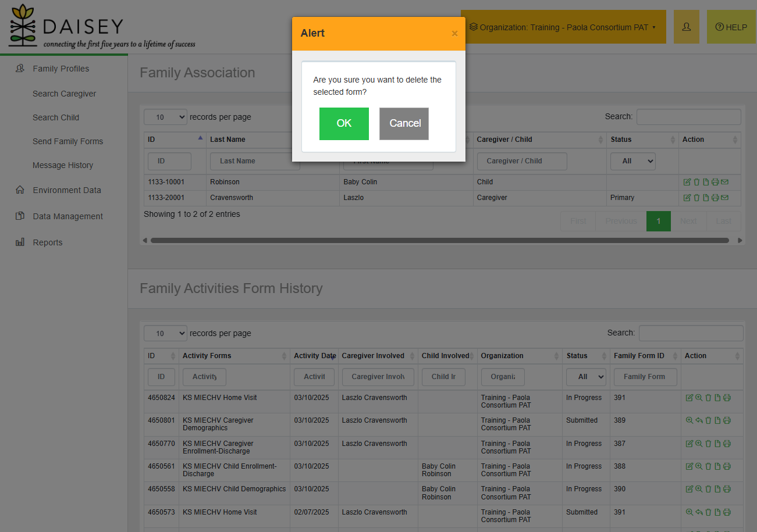757x532 pixels.
Task: View activity form 4650824 with magnifier icon
Action: 699,398
